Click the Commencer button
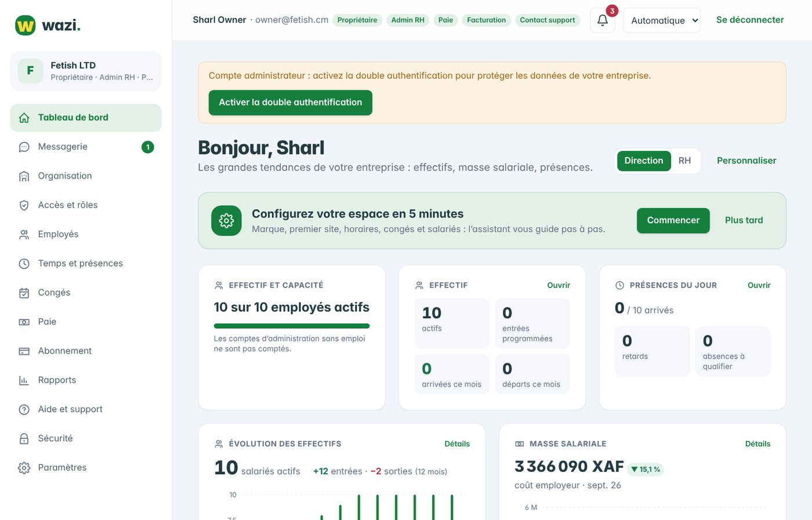Viewport: 812px width, 520px height. click(673, 221)
